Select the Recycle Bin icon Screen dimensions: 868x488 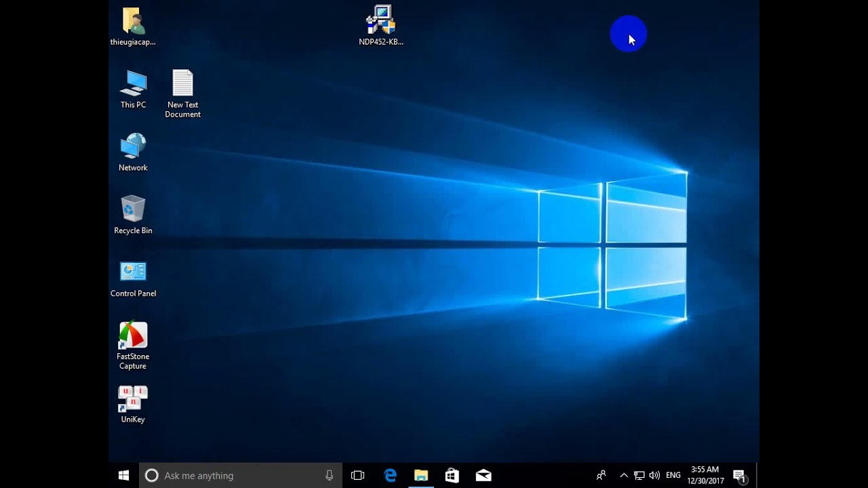tap(133, 215)
